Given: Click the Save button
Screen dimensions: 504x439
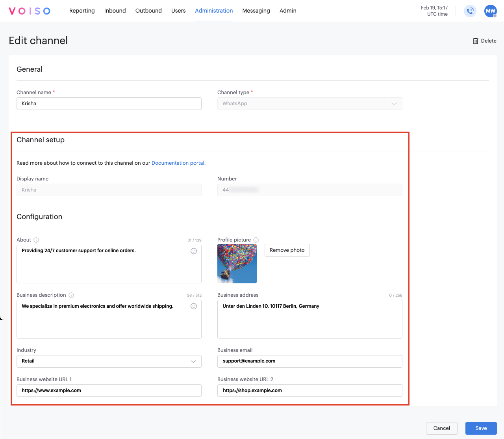Looking at the screenshot, I should click(481, 428).
